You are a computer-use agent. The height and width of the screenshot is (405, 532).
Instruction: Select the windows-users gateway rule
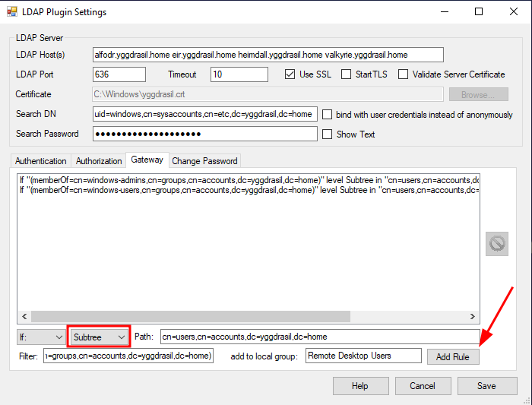249,190
